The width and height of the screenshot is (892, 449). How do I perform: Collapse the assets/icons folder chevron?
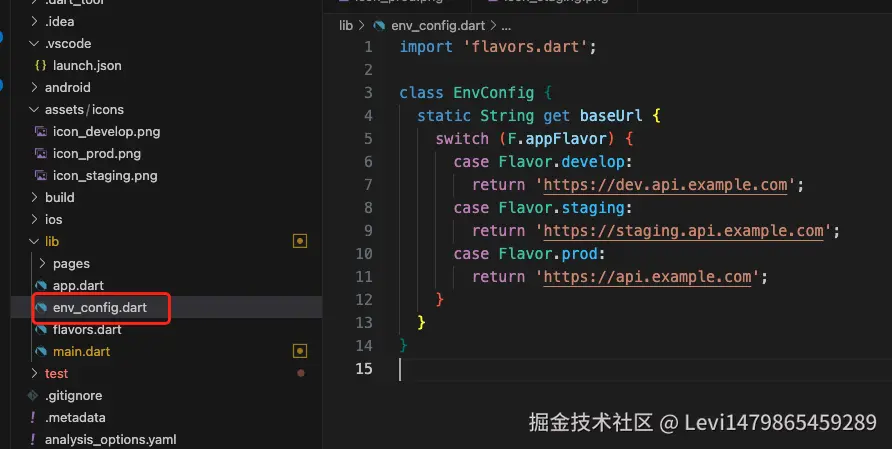point(34,109)
